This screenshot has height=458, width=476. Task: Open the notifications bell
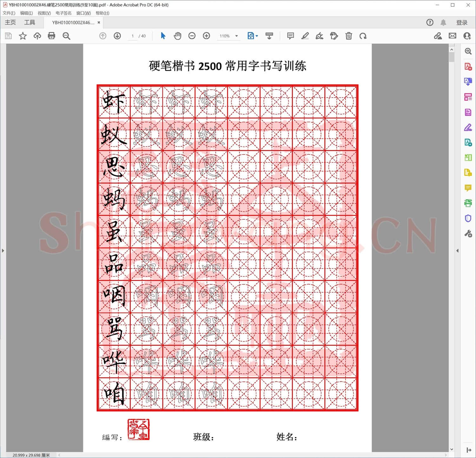[x=443, y=23]
